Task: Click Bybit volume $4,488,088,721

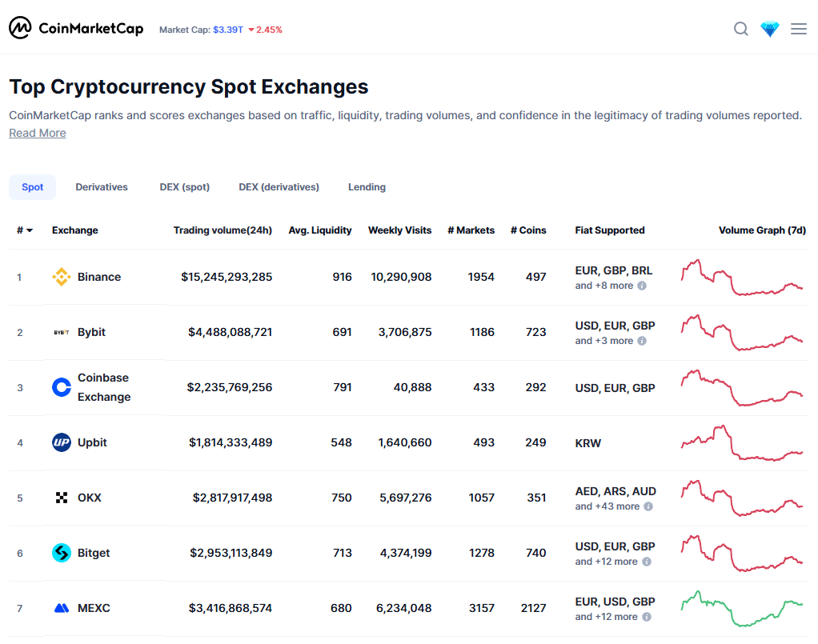Action: pyautogui.click(x=230, y=332)
